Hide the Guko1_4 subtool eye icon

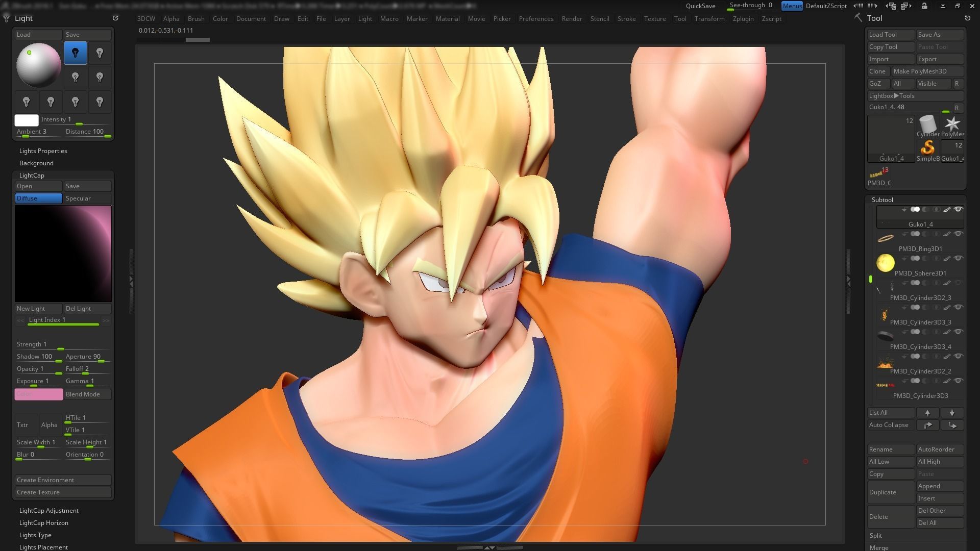pyautogui.click(x=958, y=210)
